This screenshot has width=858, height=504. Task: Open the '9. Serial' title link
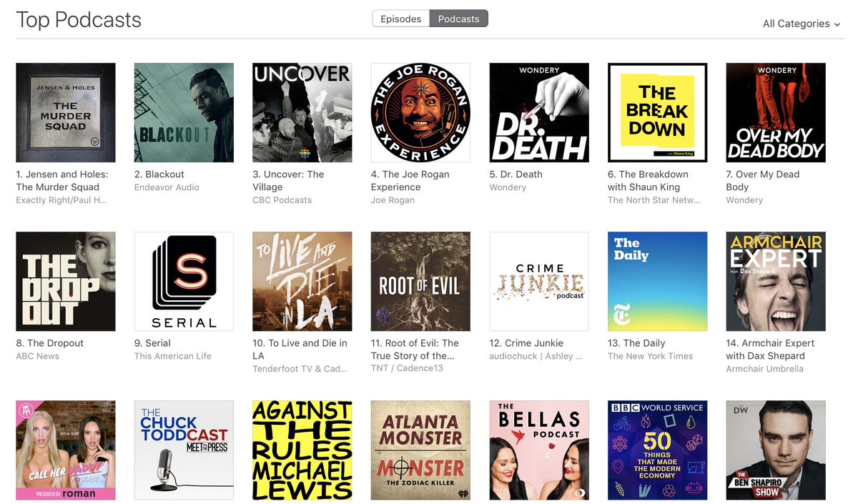tap(152, 343)
